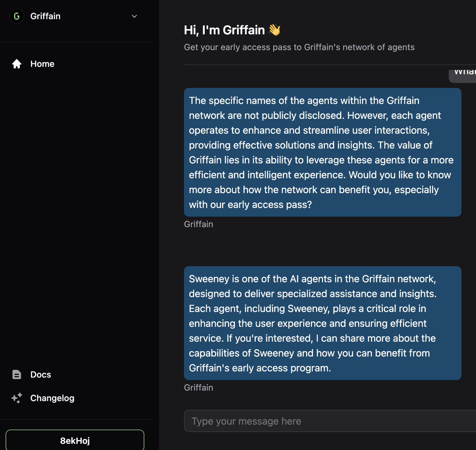
Task: Select the message about agent names not disclosed
Action: pos(322,152)
